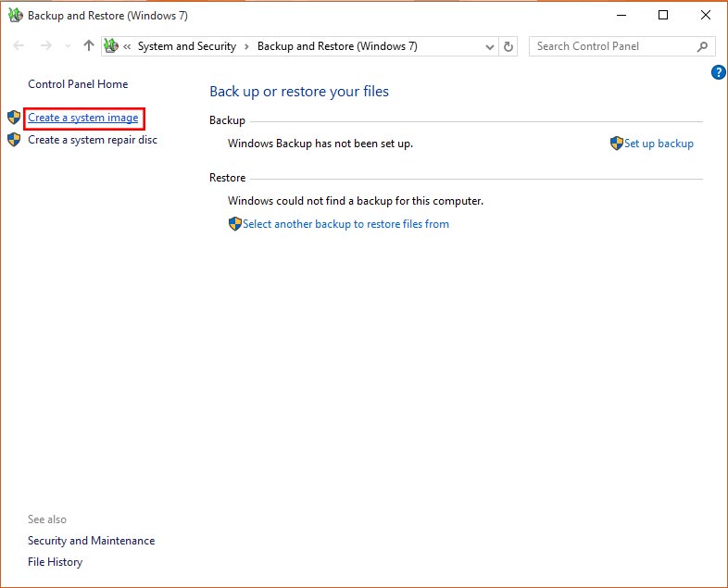Click shield icon beside Create a system repair disc
The height and width of the screenshot is (588, 728).
click(x=14, y=140)
